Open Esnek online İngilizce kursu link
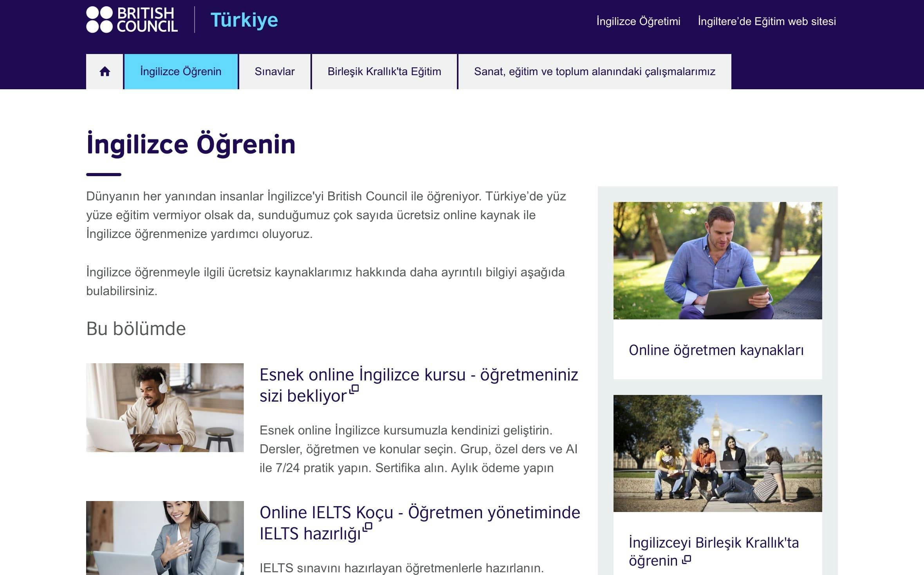Viewport: 924px width, 575px height. coord(419,375)
